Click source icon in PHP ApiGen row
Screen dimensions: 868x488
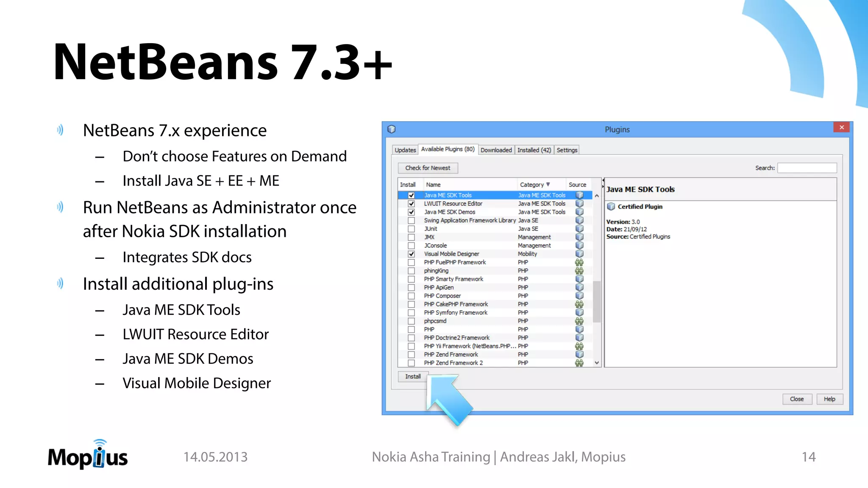(579, 287)
